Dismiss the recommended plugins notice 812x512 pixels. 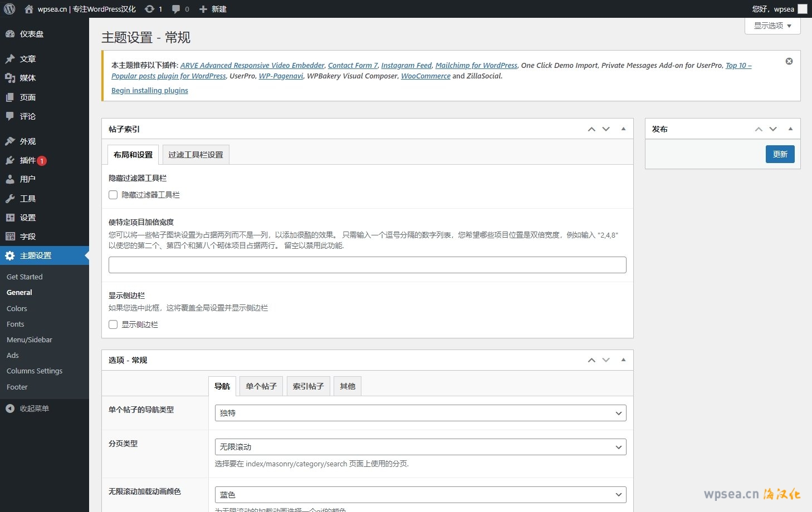pos(789,61)
